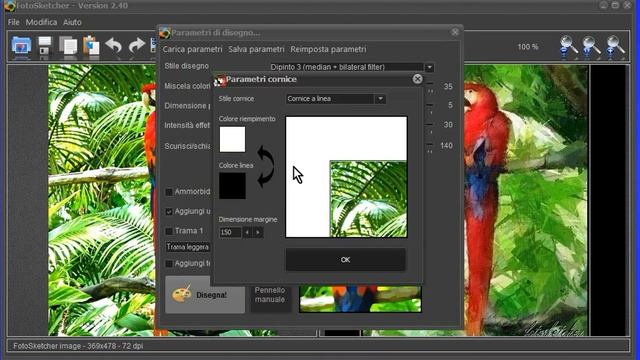Save image using the floppy disk icon
This screenshot has width=640, height=360.
45,46
